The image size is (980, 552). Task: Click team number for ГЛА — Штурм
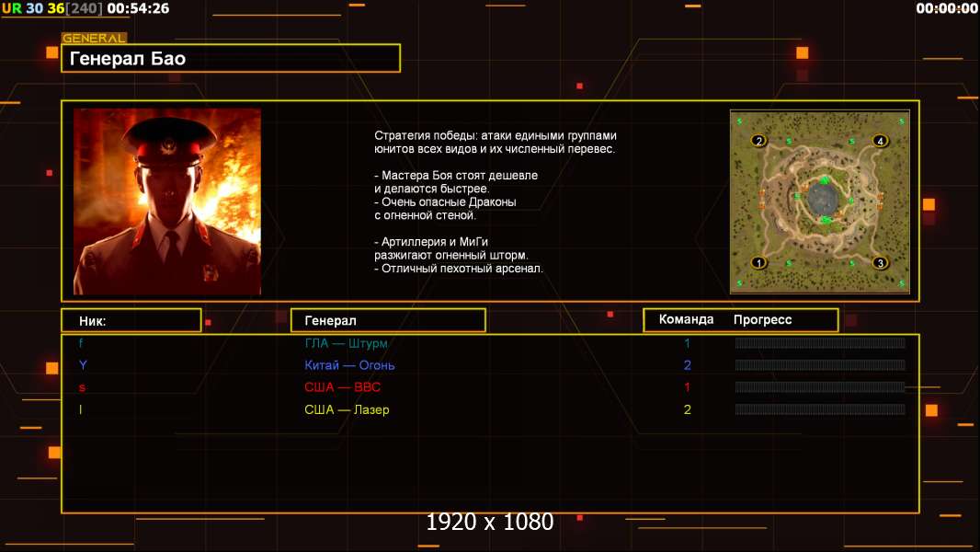point(687,343)
